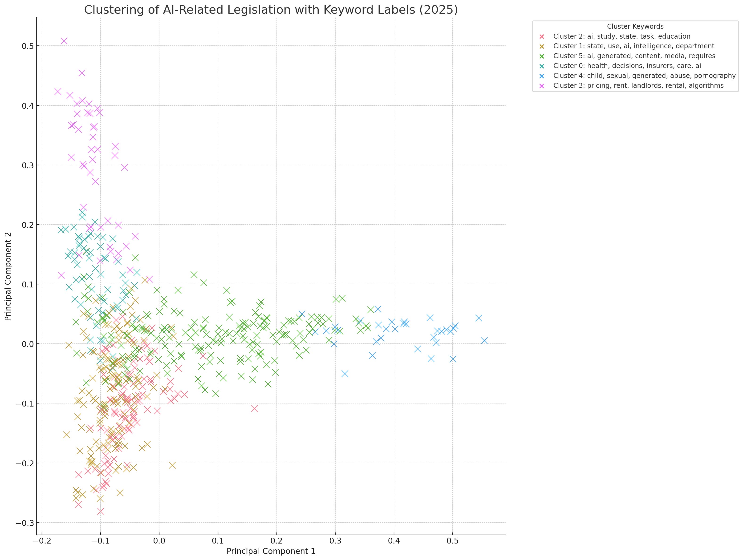Click the Cluster 5 generated content legend label

click(x=634, y=56)
